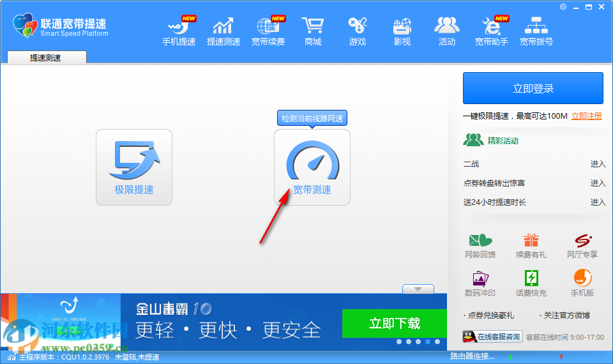Start 宽带测速 speedometer test tile
This screenshot has width=613, height=364.
point(312,167)
